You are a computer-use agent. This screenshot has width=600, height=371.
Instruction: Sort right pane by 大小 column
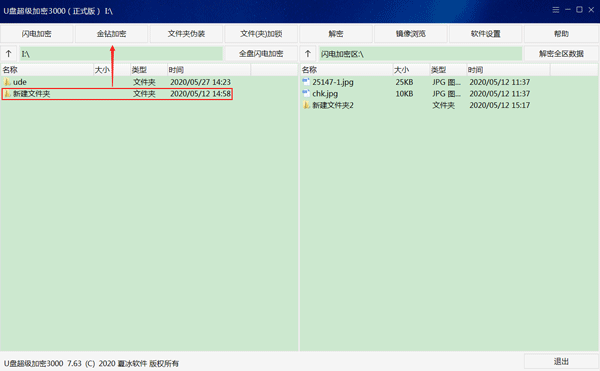411,70
